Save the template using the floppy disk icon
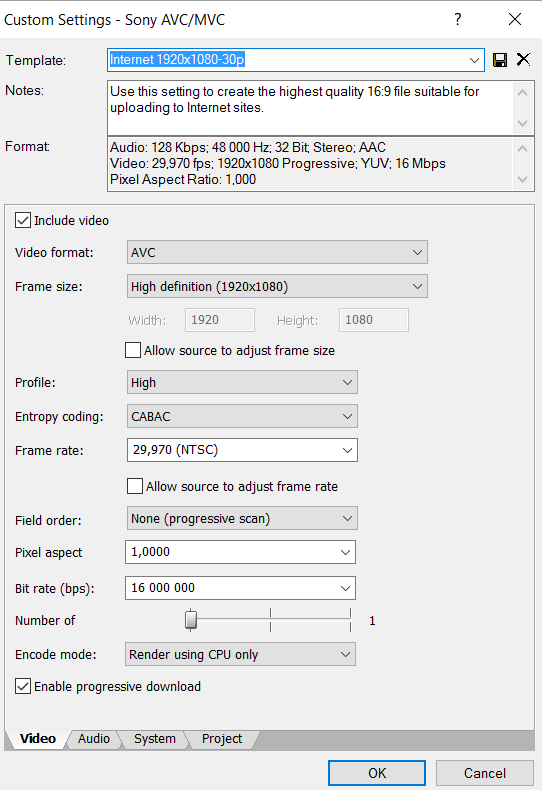Viewport: 542px width, 790px height. pyautogui.click(x=500, y=60)
